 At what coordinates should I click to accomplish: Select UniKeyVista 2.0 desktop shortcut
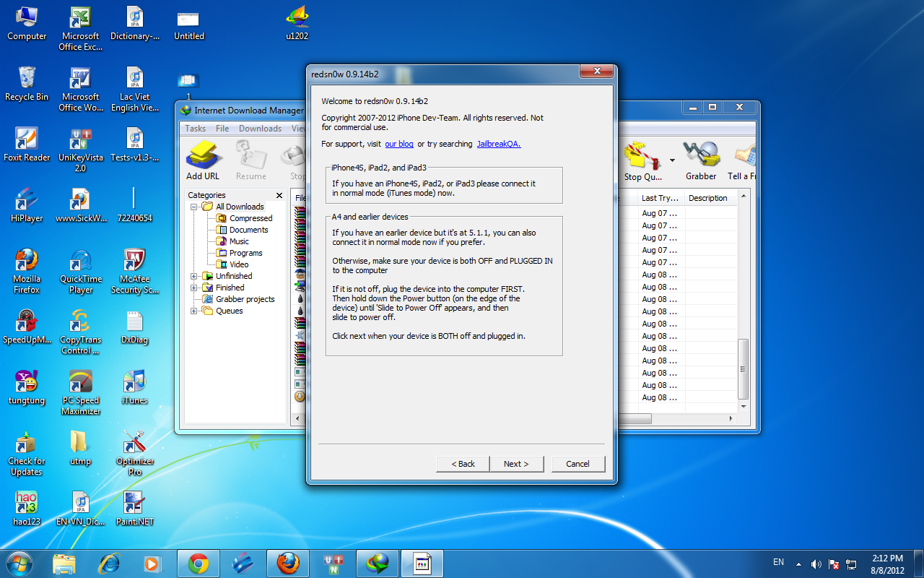pos(80,151)
